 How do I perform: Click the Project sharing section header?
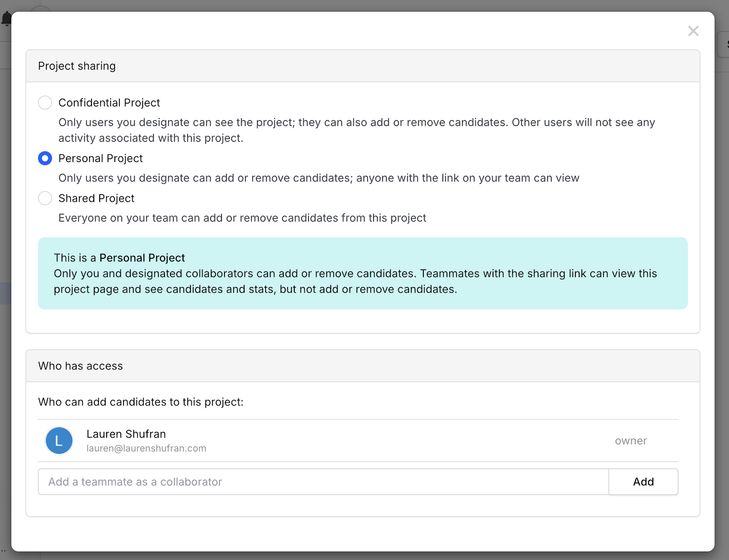tap(363, 66)
